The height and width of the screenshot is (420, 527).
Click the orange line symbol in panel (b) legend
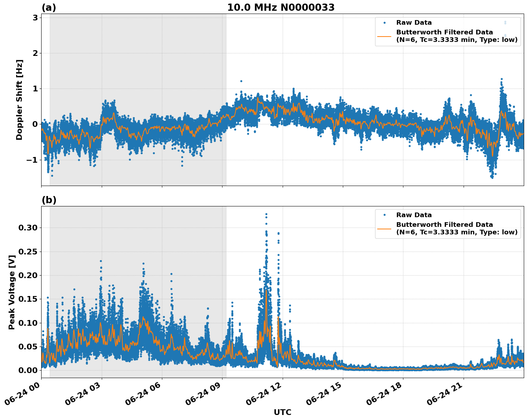[x=384, y=228]
